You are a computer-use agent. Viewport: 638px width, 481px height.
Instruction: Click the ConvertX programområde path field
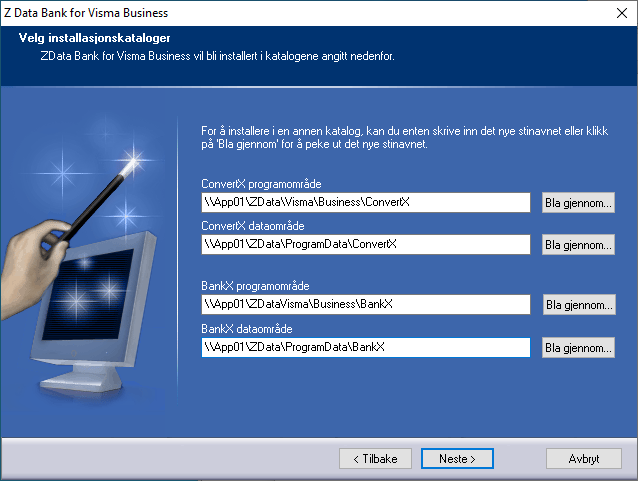[365, 203]
